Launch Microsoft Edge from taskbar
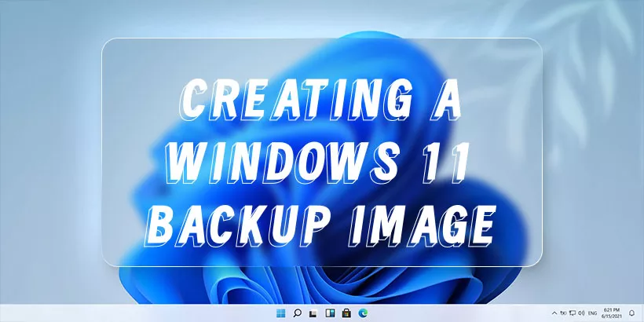The height and width of the screenshot is (322, 644). 363,313
